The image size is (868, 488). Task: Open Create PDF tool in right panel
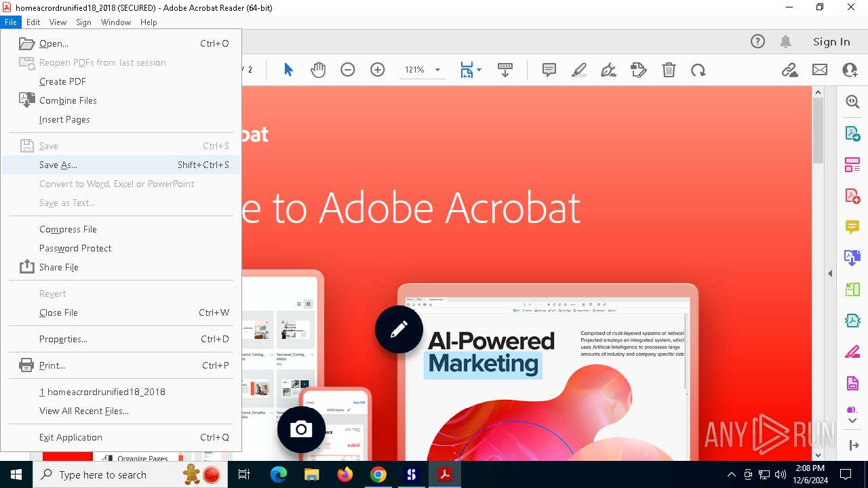(x=852, y=196)
